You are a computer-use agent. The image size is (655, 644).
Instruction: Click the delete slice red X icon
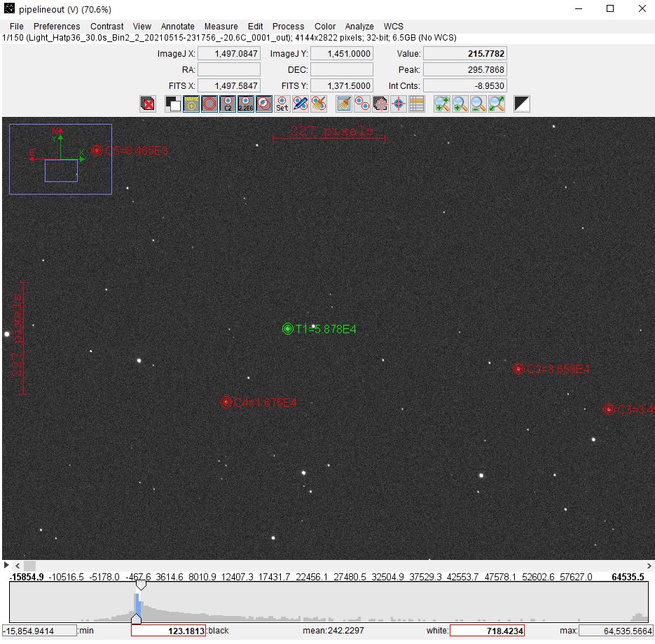(148, 104)
